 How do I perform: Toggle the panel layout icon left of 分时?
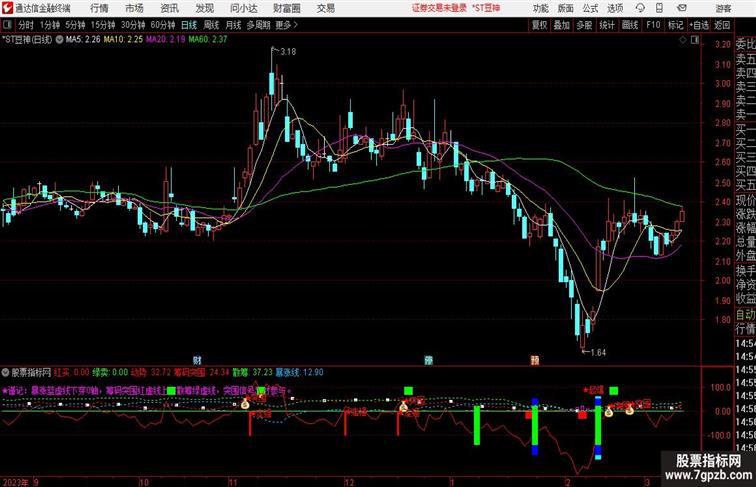(7, 25)
